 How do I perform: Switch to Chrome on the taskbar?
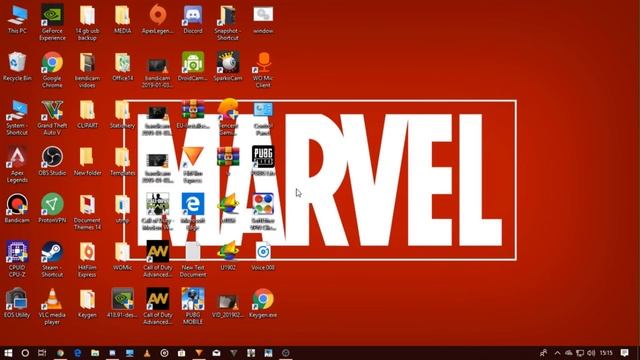[x=60, y=353]
